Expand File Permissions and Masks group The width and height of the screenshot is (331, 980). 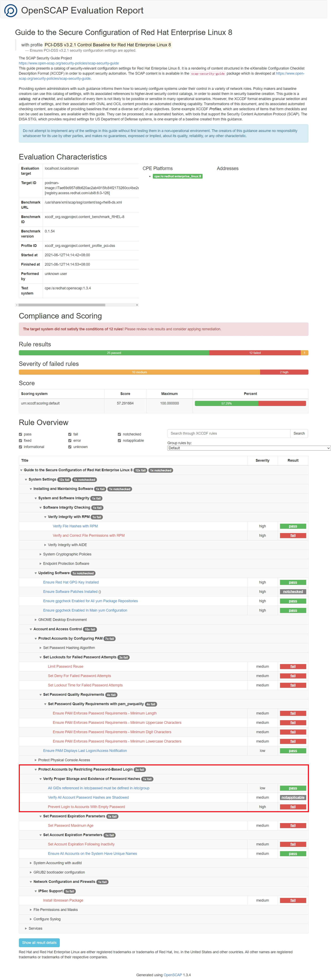tap(31, 910)
